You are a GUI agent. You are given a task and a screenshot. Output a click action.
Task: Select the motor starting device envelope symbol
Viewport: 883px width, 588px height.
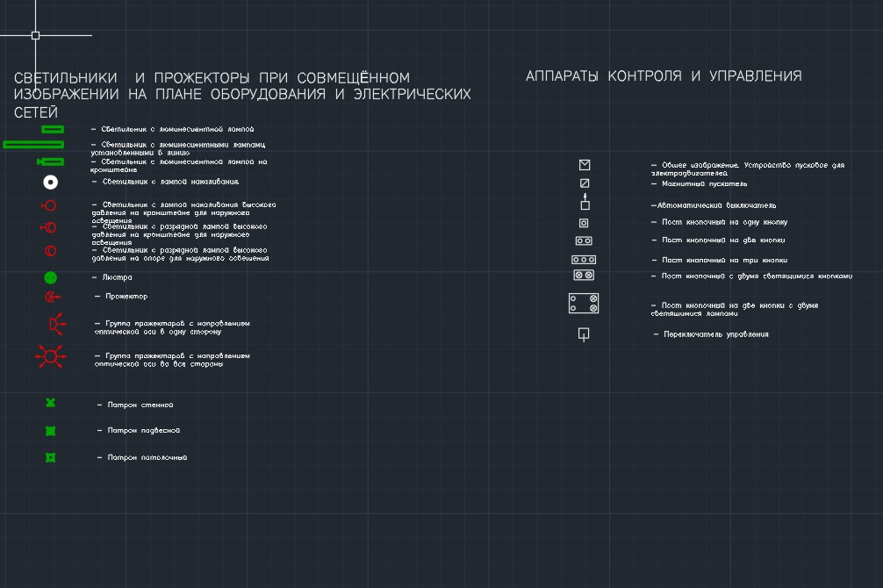click(585, 165)
